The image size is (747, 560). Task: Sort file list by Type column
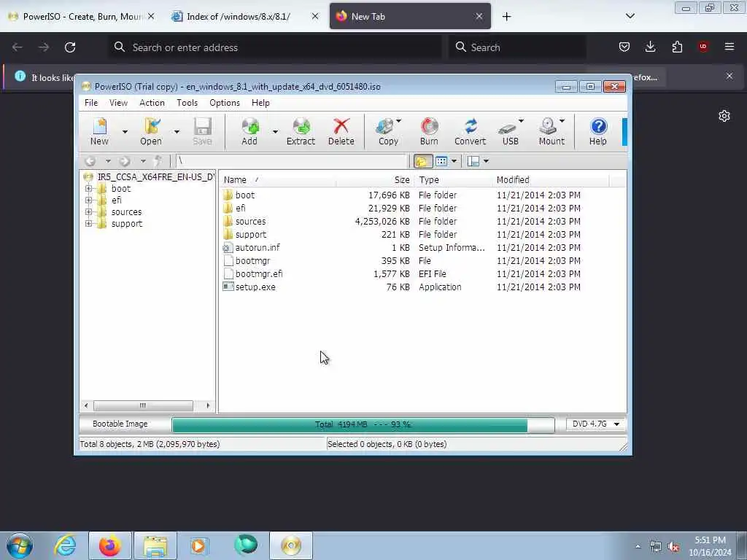pos(453,180)
